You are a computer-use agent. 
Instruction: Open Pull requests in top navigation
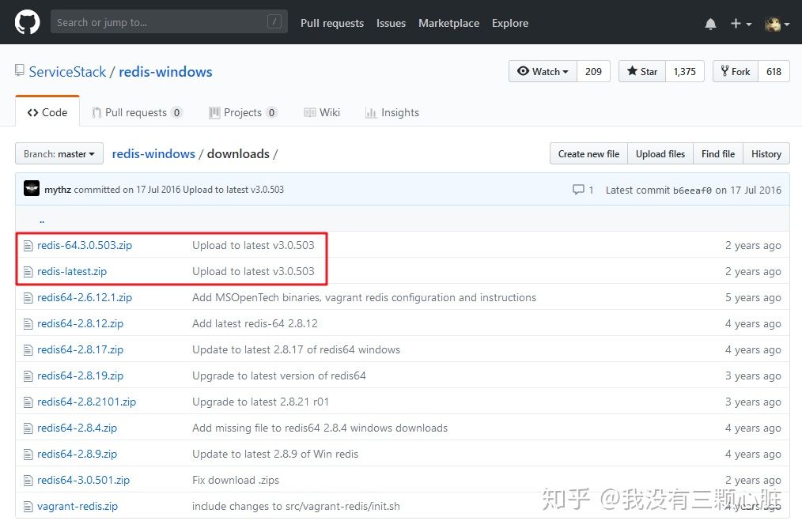pyautogui.click(x=332, y=23)
